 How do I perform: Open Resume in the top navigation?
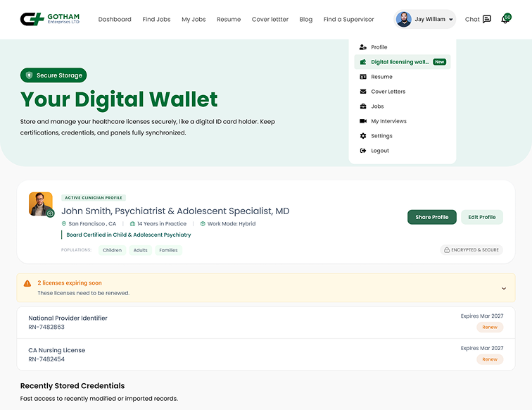coord(229,19)
